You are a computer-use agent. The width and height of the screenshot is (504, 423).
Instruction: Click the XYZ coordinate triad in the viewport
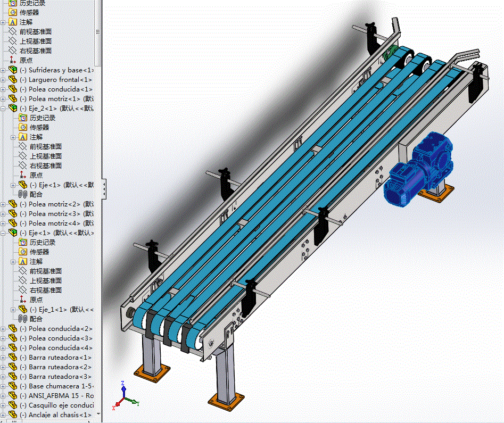(126, 397)
